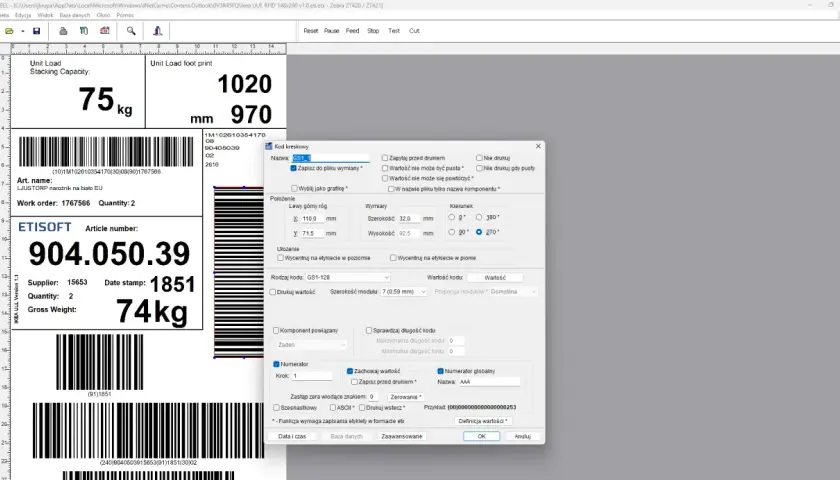Open the Proporcja modułów Domyślna dropdown

click(x=513, y=292)
